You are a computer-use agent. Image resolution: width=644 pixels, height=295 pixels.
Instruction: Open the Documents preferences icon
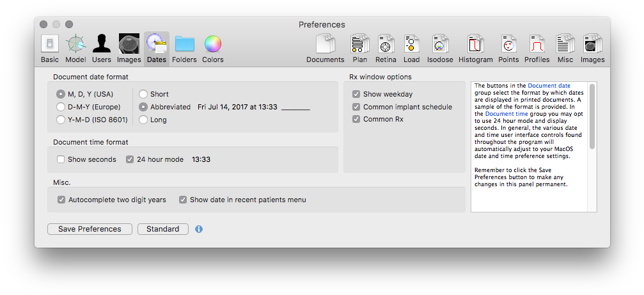(x=326, y=49)
